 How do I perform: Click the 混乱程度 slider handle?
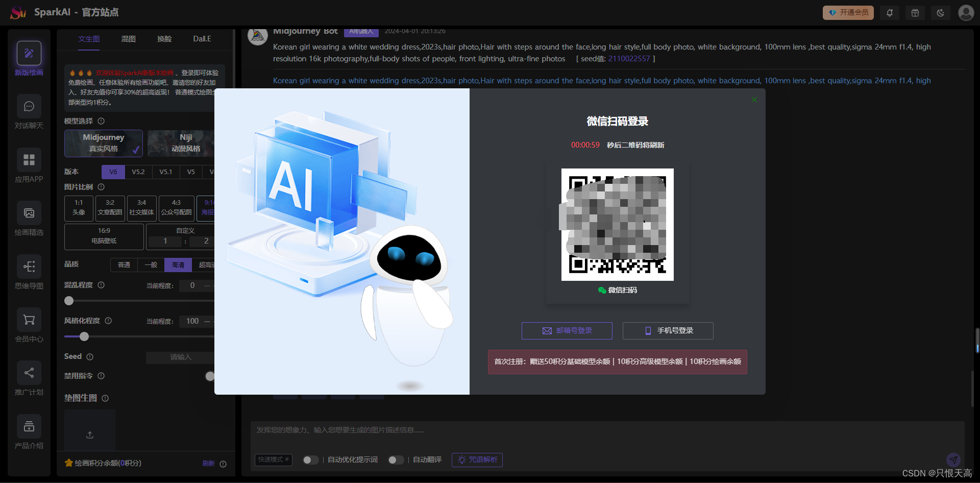69,301
